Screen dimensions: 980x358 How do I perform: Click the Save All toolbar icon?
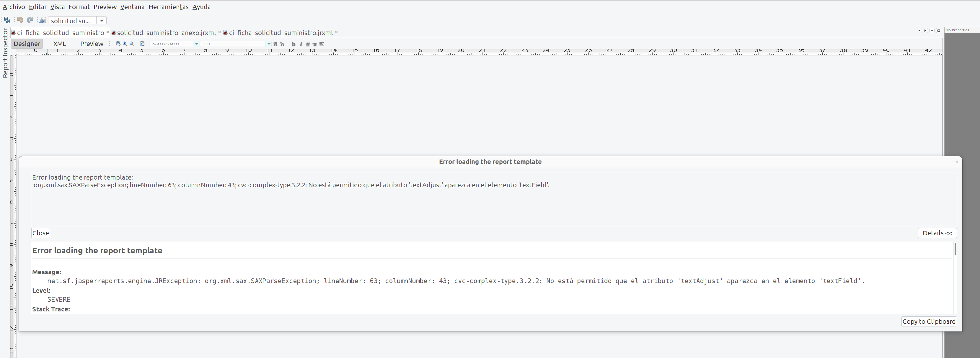point(7,20)
